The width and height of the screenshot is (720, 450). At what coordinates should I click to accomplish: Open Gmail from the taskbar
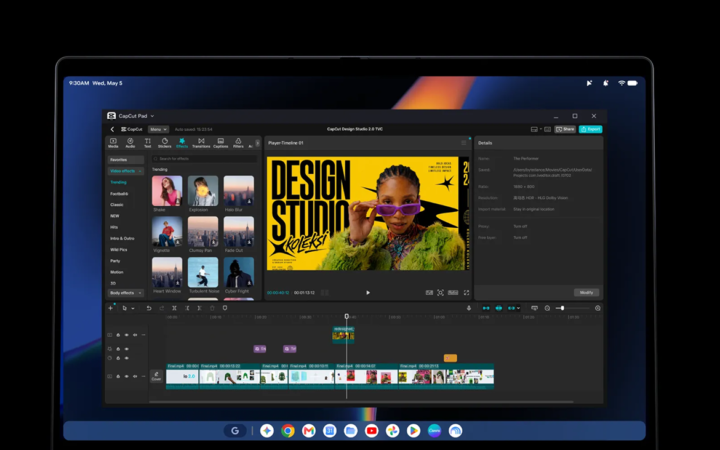point(309,431)
